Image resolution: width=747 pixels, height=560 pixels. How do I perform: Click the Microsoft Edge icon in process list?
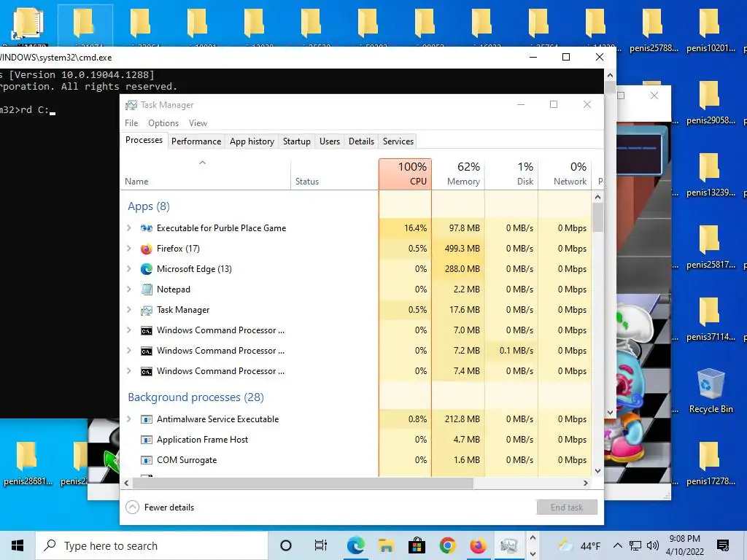(146, 269)
